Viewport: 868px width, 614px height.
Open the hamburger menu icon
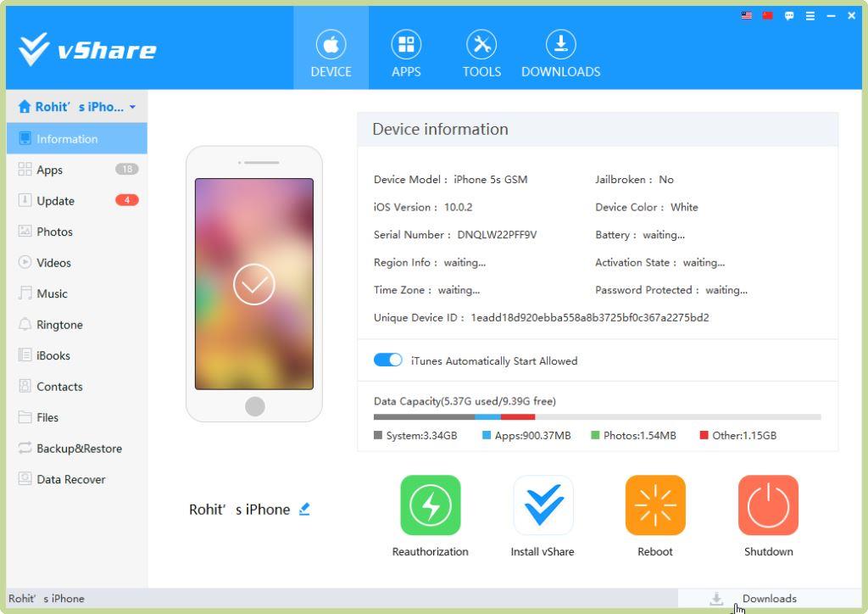pos(810,16)
